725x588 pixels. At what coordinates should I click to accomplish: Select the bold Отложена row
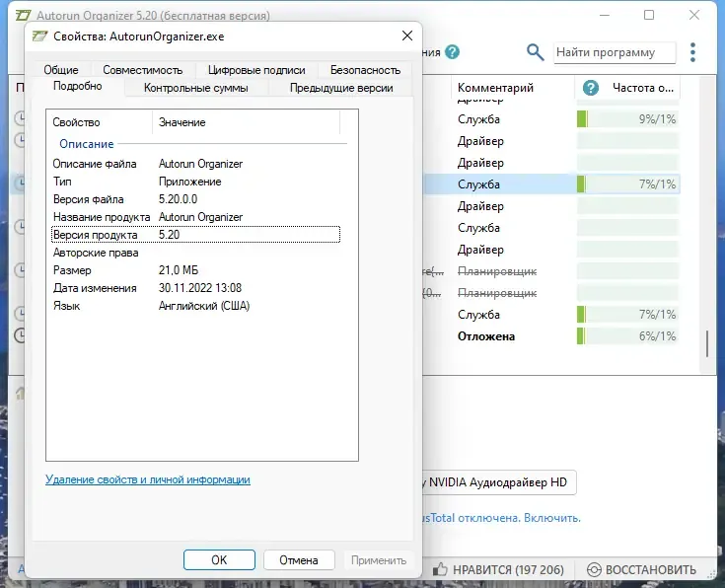click(x=551, y=336)
